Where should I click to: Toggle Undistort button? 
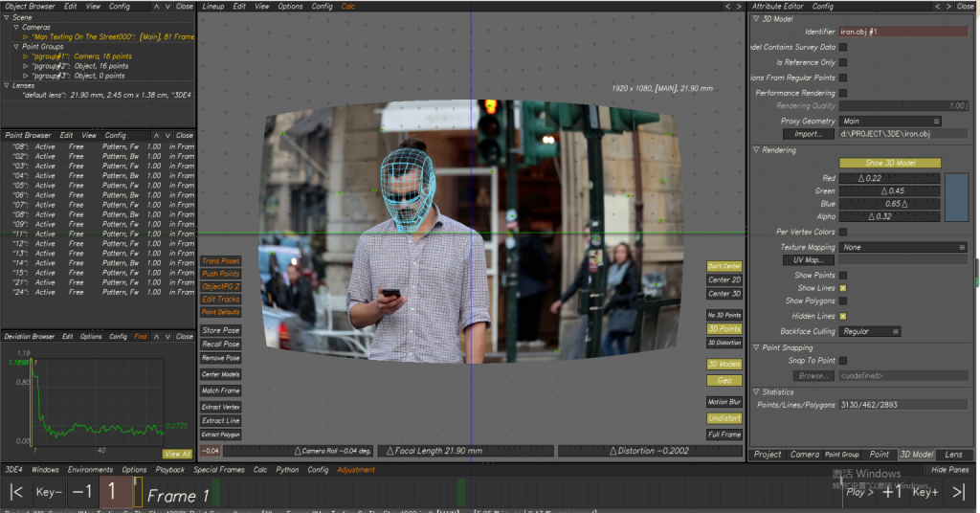pyautogui.click(x=724, y=418)
